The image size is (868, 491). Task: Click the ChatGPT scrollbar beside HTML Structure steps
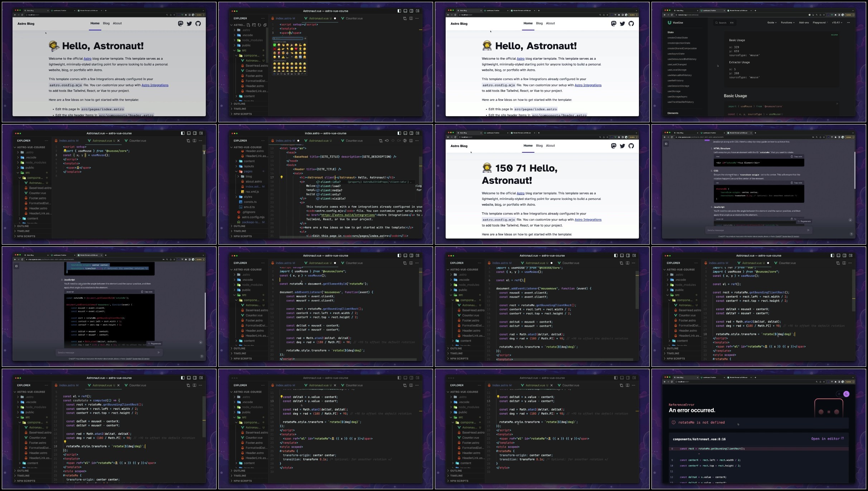click(x=854, y=170)
